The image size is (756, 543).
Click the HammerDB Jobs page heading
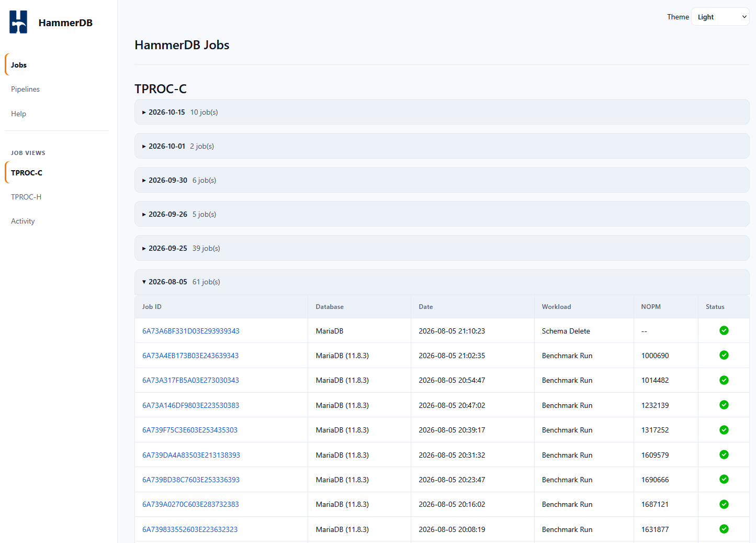(x=182, y=45)
